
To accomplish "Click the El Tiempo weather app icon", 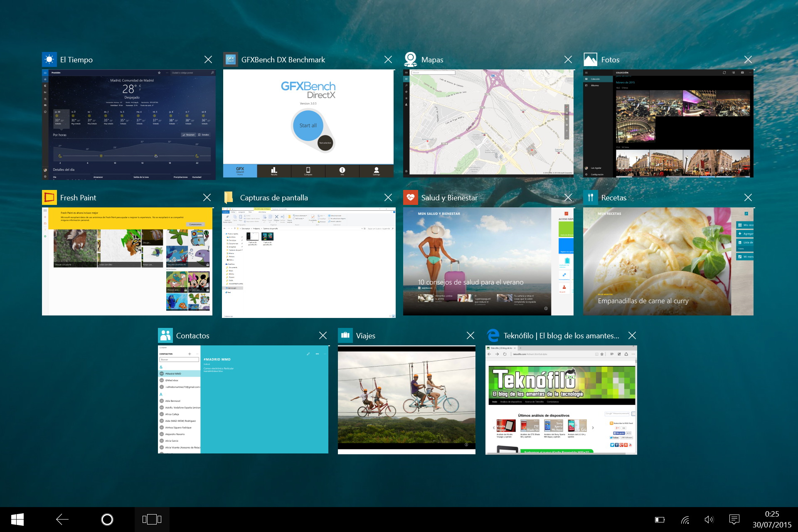I will 49,59.
